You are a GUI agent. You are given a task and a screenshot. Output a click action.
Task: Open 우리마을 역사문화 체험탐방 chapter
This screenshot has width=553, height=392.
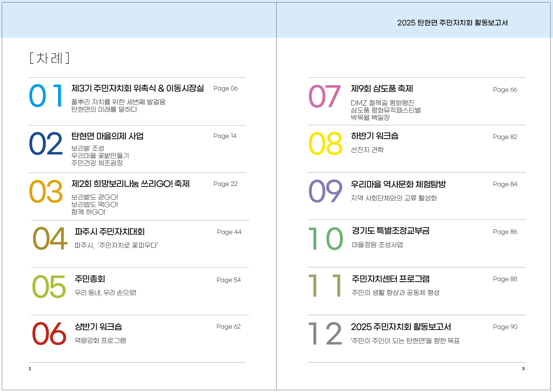(398, 184)
